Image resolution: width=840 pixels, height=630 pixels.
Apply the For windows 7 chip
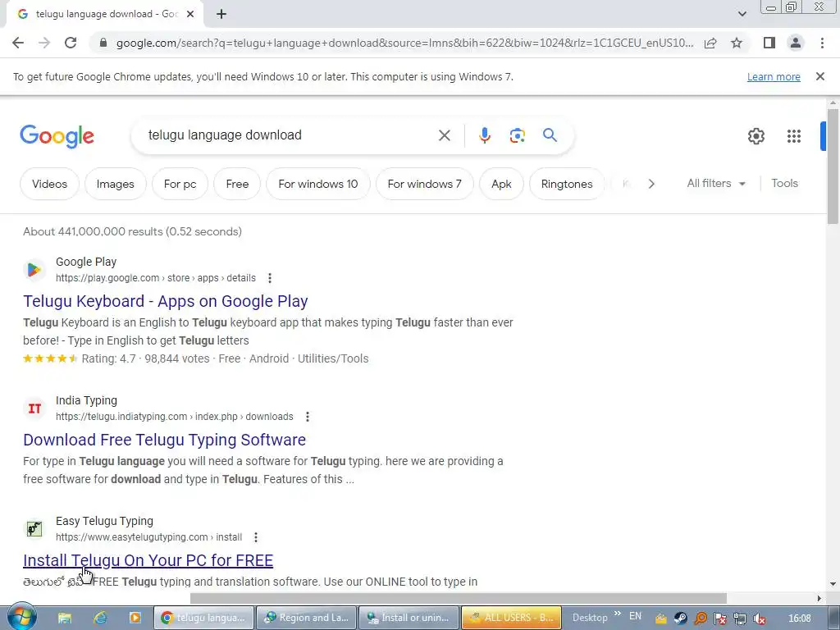click(x=424, y=184)
